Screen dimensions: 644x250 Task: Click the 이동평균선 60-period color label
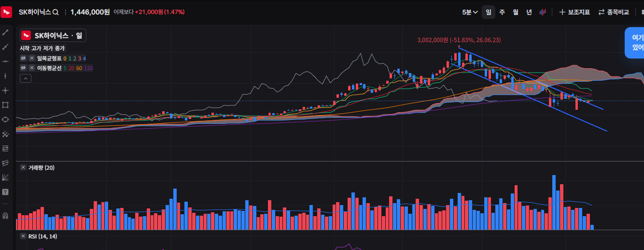tap(79, 68)
